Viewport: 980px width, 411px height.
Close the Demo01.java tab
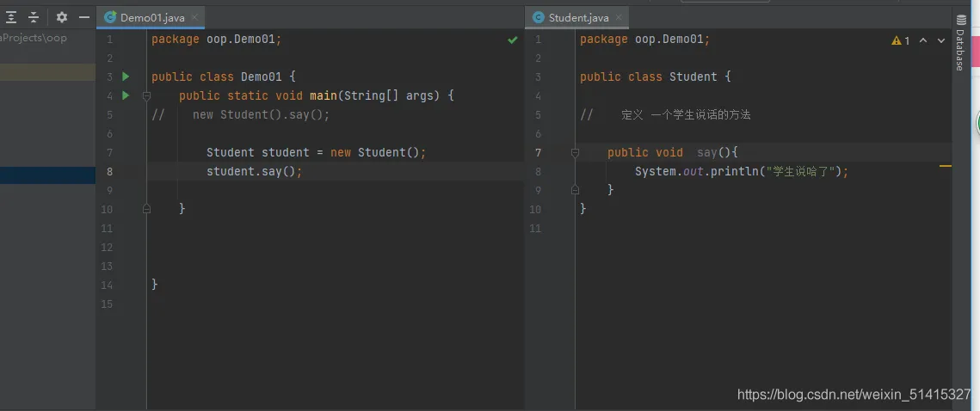coord(195,17)
